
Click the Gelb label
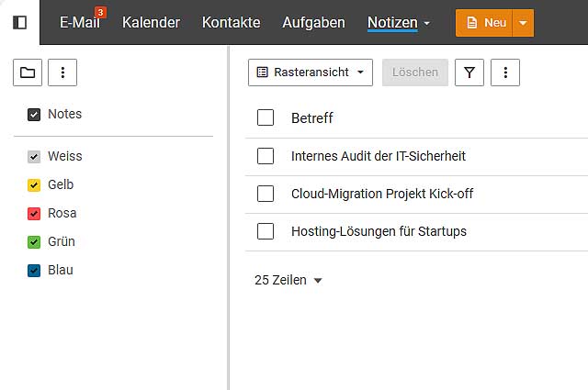coord(61,184)
